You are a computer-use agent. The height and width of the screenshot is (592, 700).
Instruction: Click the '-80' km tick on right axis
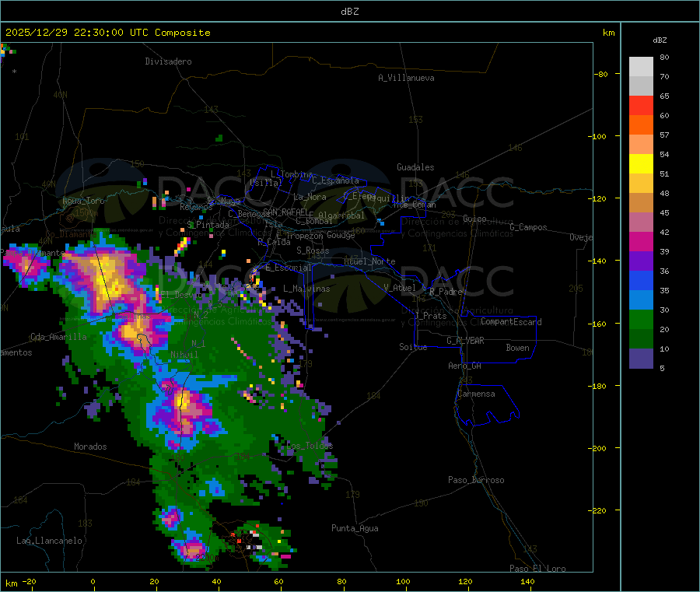[x=601, y=74]
